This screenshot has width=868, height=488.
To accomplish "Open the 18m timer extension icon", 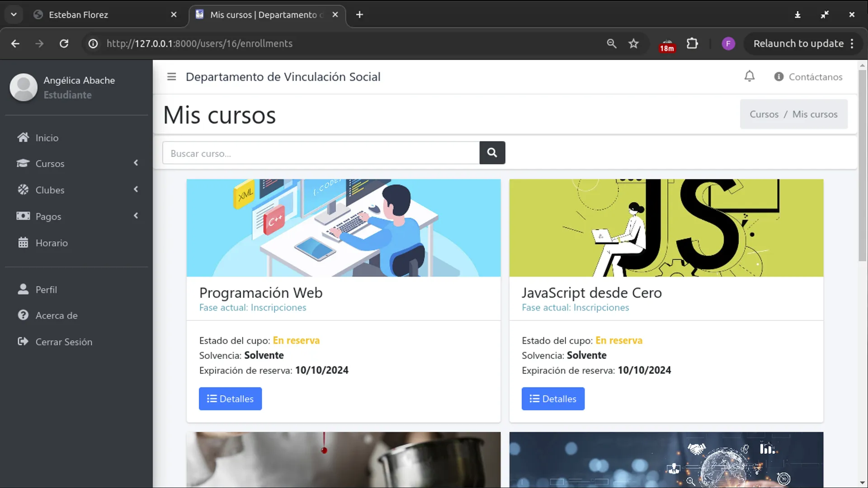I will [x=667, y=45].
